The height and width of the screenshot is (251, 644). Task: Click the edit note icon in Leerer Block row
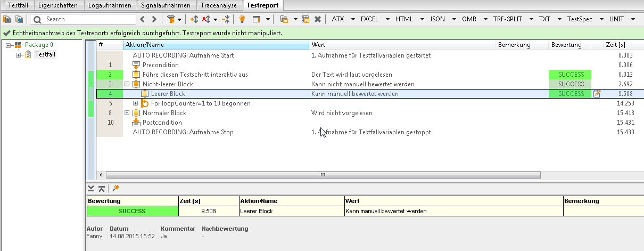597,94
